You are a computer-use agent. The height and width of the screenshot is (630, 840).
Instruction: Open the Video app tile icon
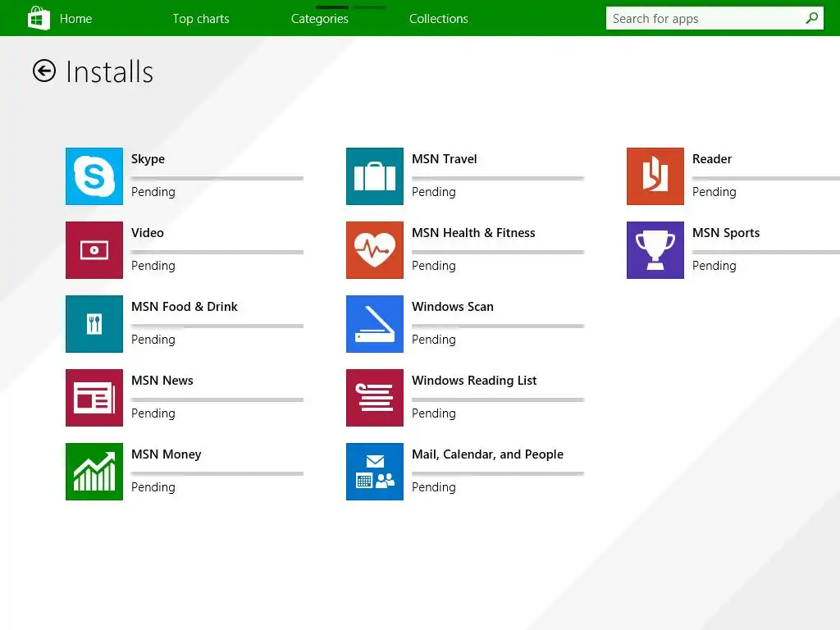(94, 250)
